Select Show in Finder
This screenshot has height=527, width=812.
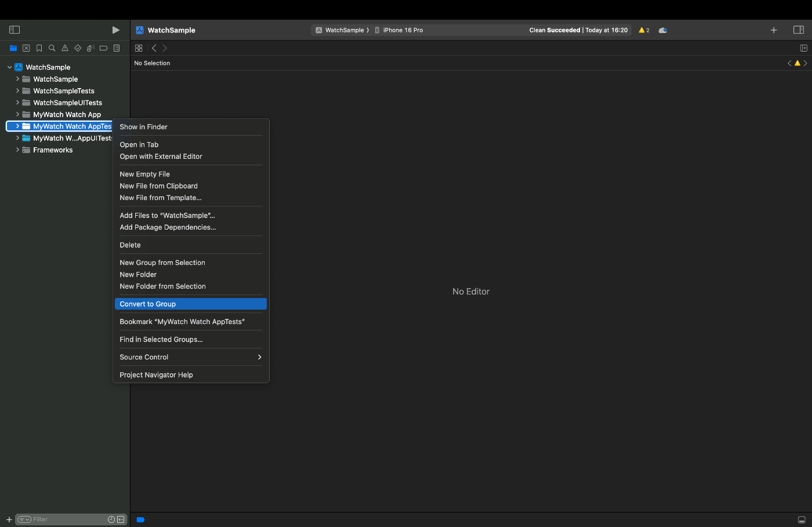click(x=191, y=127)
